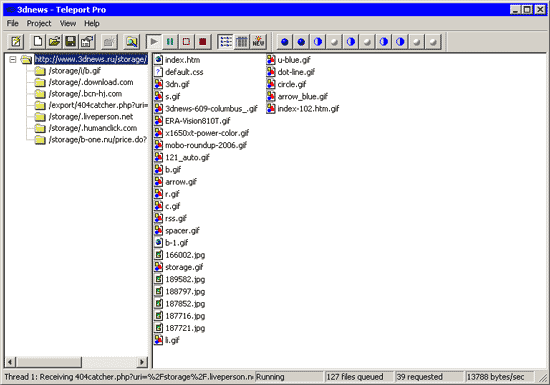Select the /storage/i/b.gif folder
Screen dimensions: 550x385
(x=75, y=71)
